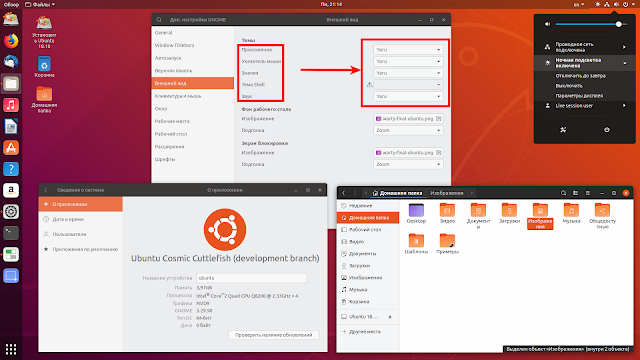Open the Тема Shell dropdown
640x360 pixels.
click(x=408, y=84)
